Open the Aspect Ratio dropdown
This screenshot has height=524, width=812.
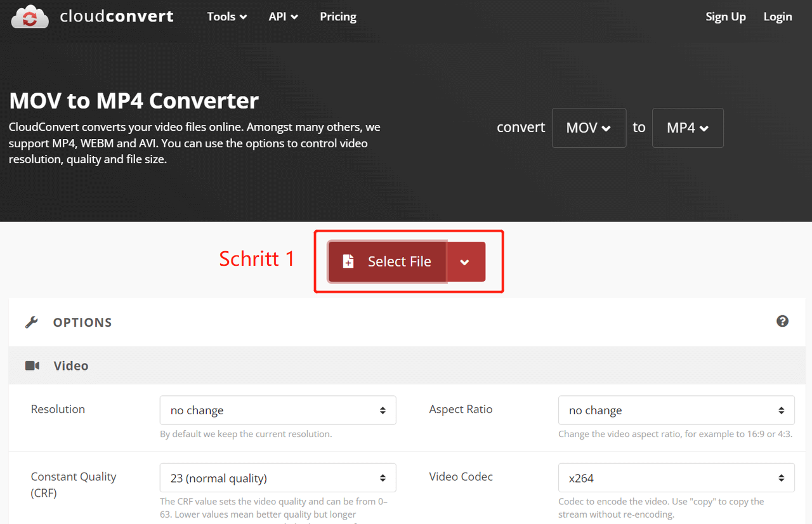point(676,410)
